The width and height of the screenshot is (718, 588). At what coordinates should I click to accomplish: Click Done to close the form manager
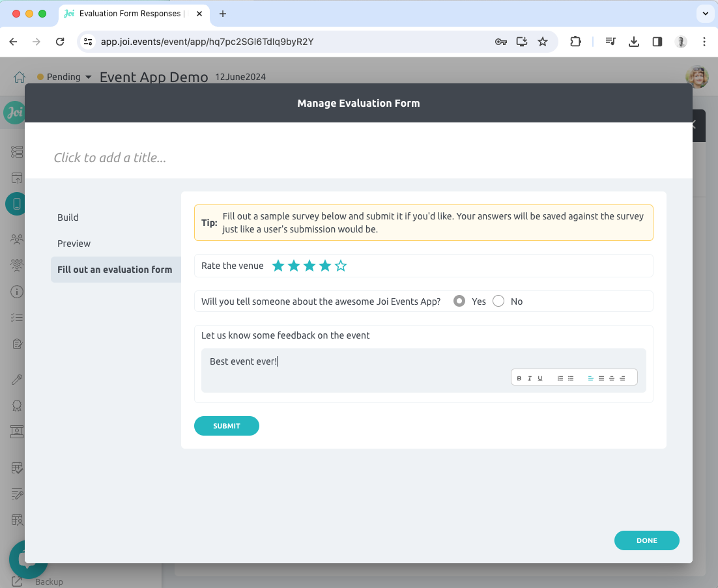(646, 540)
